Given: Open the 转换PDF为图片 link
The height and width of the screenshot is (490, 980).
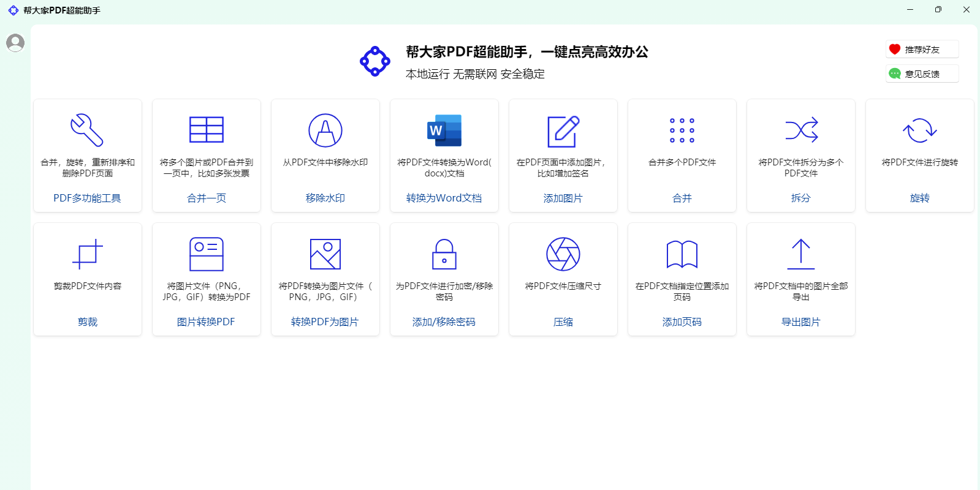Looking at the screenshot, I should click(x=325, y=322).
